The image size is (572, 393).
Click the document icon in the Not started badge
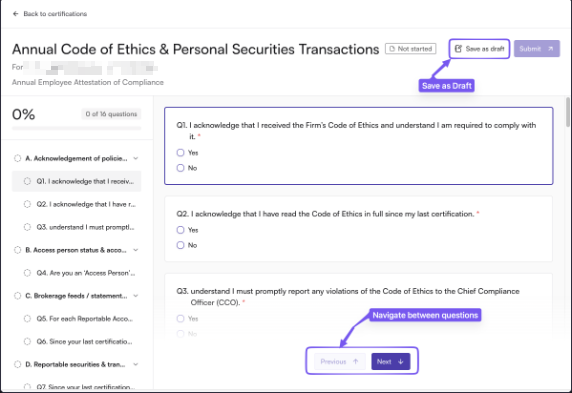click(x=392, y=49)
